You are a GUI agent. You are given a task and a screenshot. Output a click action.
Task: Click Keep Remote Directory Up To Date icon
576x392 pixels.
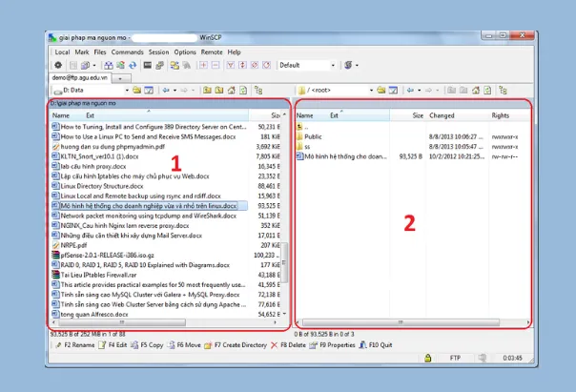coord(120,66)
